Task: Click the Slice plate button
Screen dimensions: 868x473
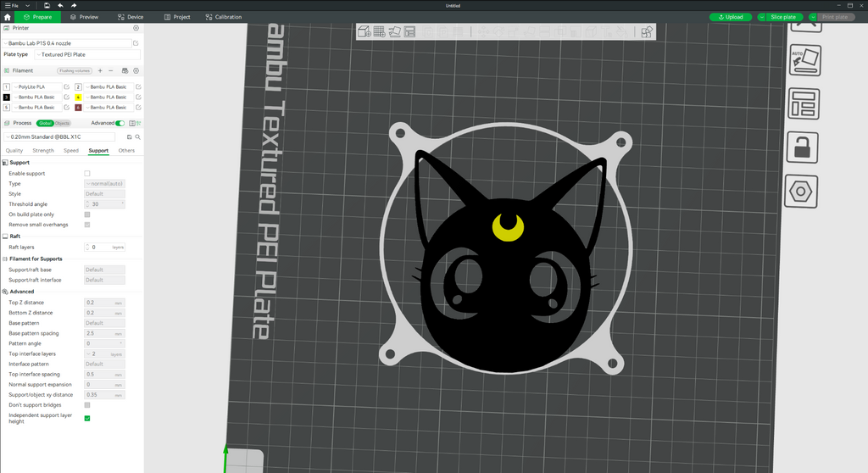Action: click(783, 17)
